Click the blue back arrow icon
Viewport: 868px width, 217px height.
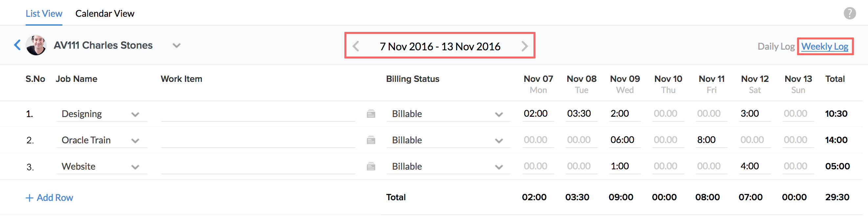[17, 45]
